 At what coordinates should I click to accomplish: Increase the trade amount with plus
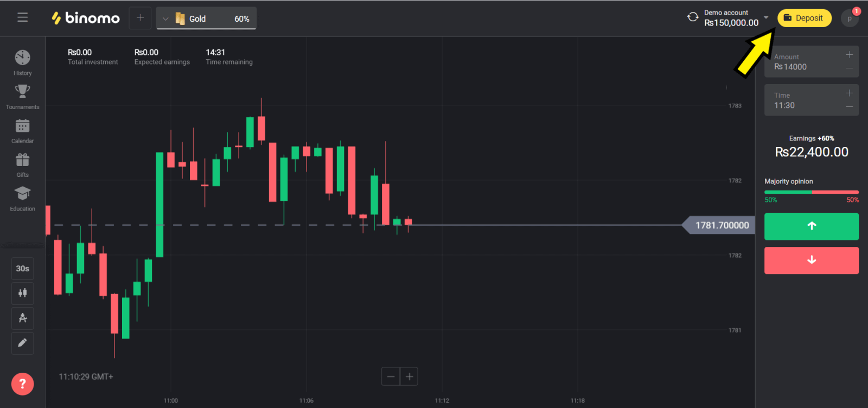pos(849,55)
